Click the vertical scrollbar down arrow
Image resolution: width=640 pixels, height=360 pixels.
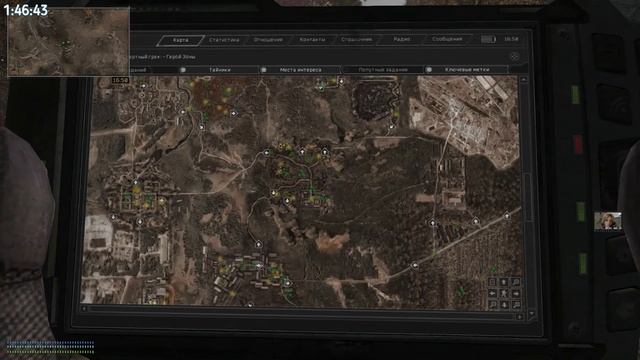531,314
